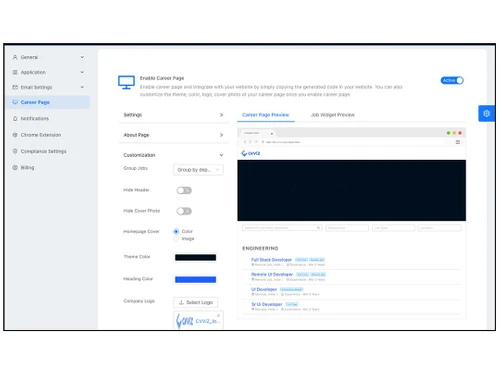Screen dimensions: 500x375
Task: Expand the Application sidebar section chevron
Action: click(x=82, y=72)
